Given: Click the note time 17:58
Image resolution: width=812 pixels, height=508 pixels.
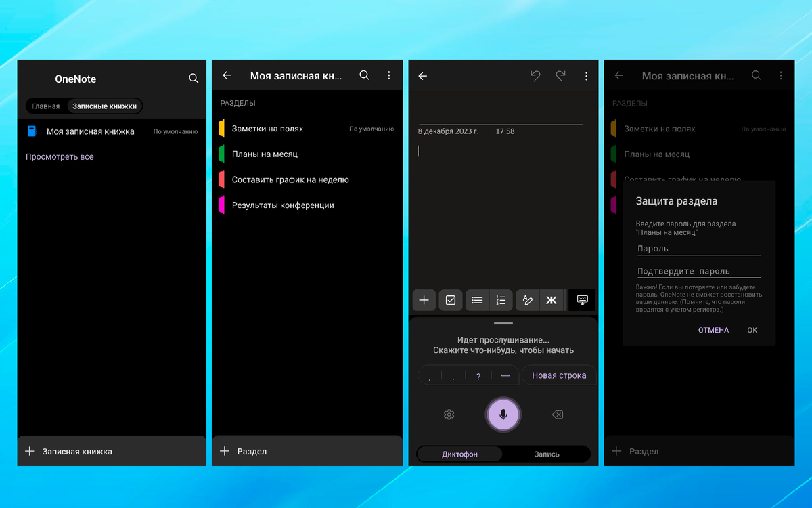Looking at the screenshot, I should point(505,131).
